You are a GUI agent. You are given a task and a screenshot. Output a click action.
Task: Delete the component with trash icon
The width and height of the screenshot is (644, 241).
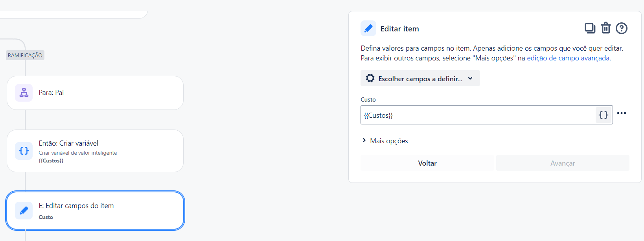pyautogui.click(x=606, y=28)
